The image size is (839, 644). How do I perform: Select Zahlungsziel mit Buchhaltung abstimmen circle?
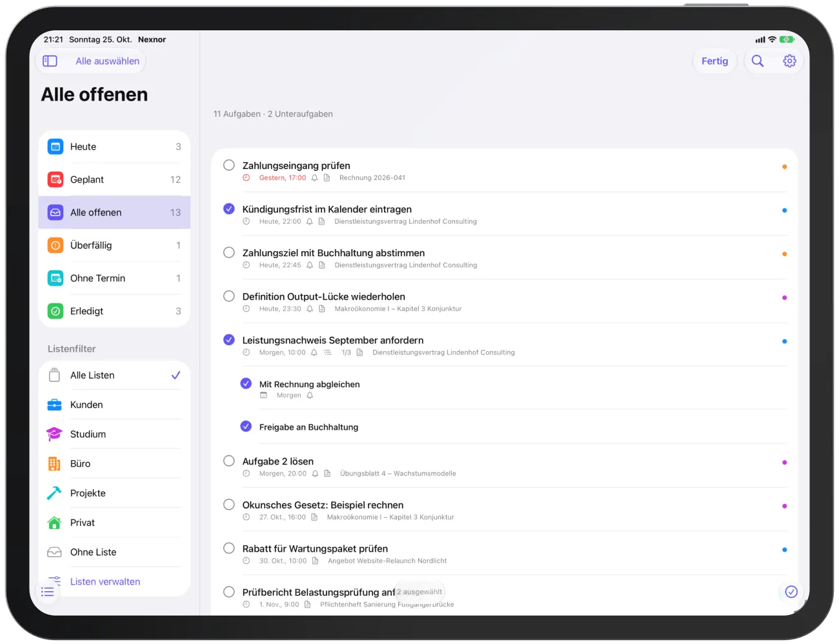[x=229, y=253]
